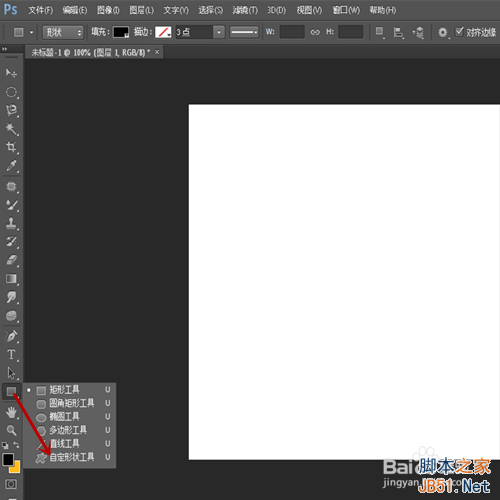Select the Eyedropper tool
Image resolution: width=500 pixels, height=500 pixels.
[x=11, y=165]
